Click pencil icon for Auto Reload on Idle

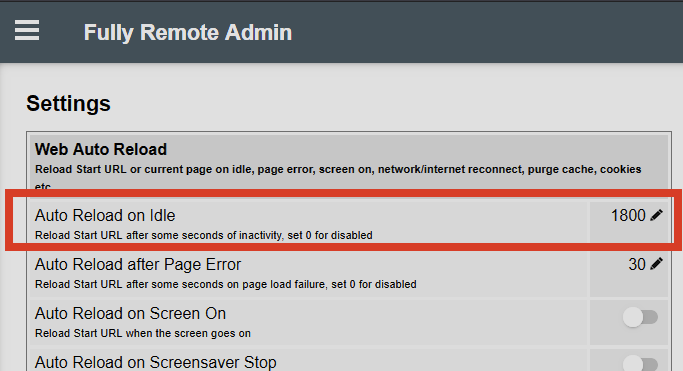(656, 215)
